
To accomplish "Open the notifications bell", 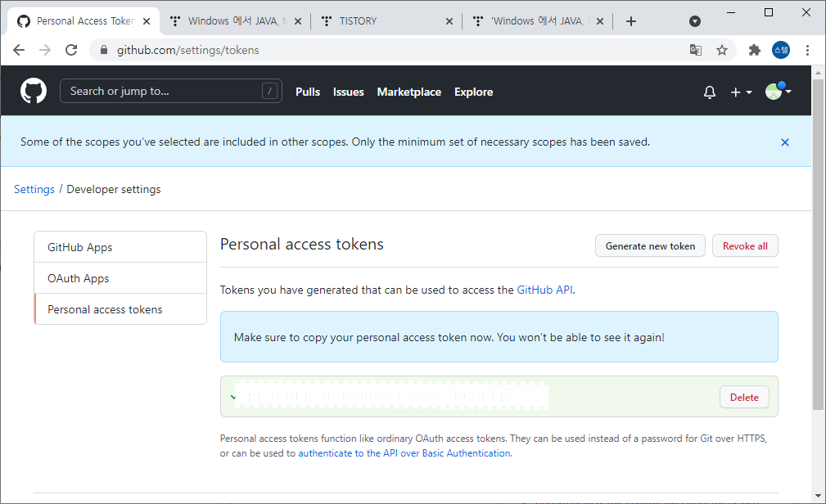I will pos(710,92).
